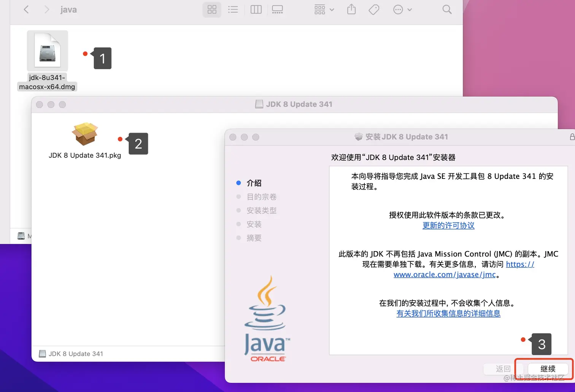Switch Finder to icon view
This screenshot has width=575, height=392.
[x=212, y=9]
